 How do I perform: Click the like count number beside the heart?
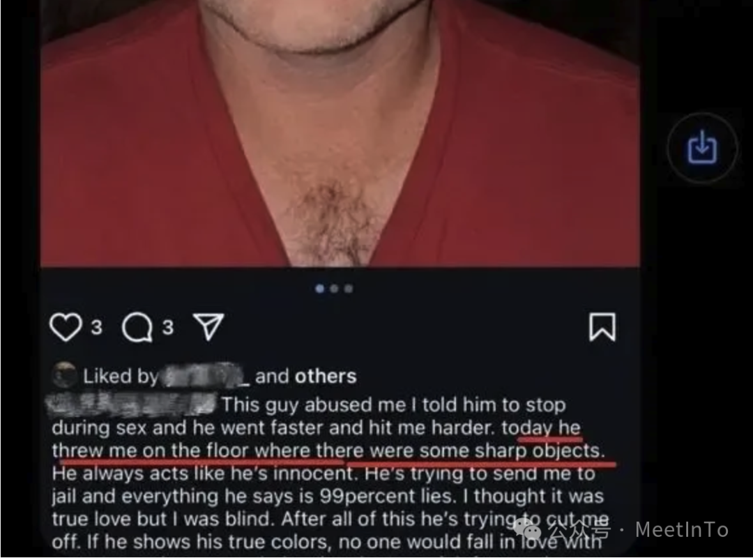click(x=96, y=328)
